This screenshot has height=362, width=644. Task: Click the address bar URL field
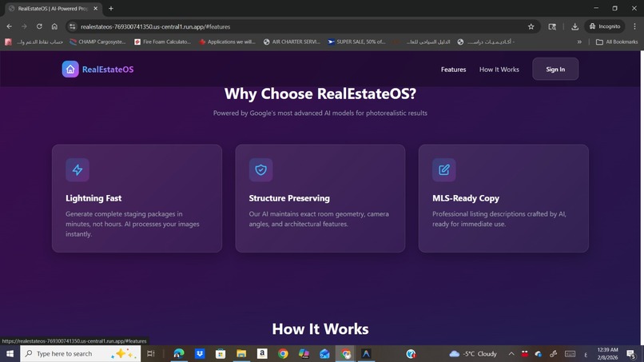pyautogui.click(x=302, y=26)
